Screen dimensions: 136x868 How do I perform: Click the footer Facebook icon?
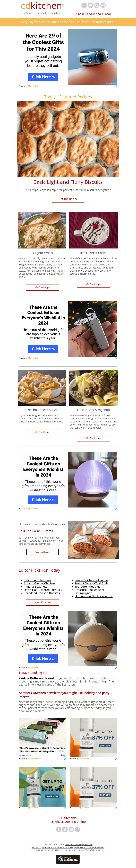pos(59,829)
